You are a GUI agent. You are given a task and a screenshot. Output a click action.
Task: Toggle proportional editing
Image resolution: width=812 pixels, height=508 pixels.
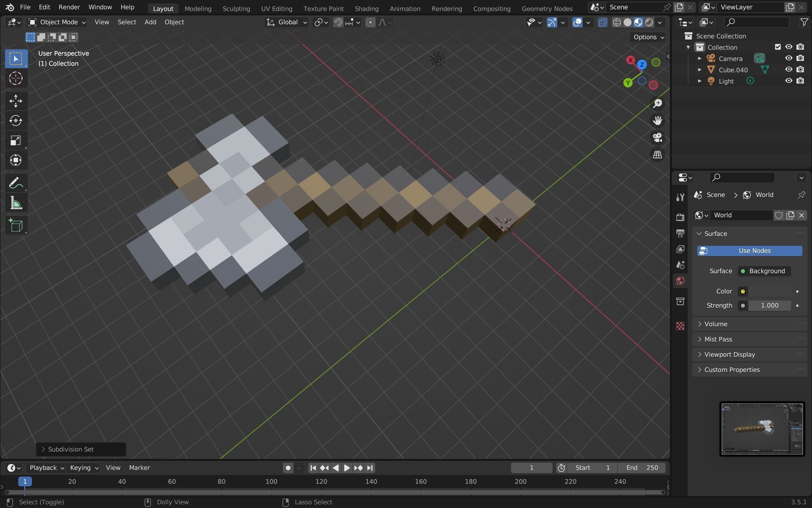pyautogui.click(x=370, y=22)
